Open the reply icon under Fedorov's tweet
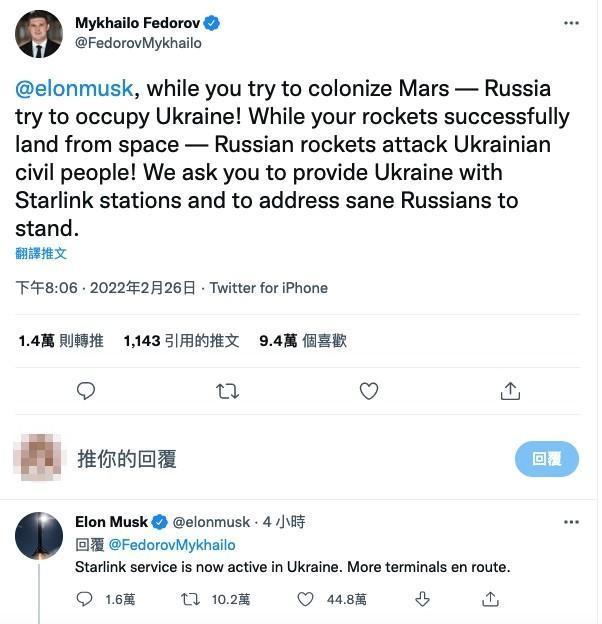Viewport: 602px width, 624px height. click(x=86, y=391)
